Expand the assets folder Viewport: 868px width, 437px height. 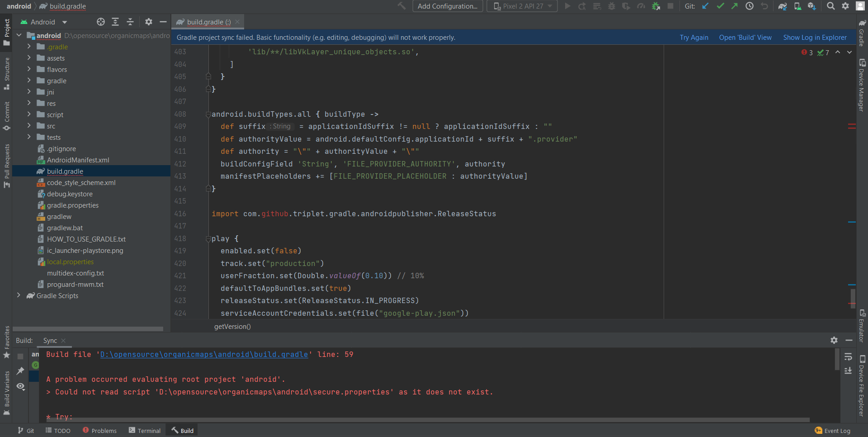point(29,58)
